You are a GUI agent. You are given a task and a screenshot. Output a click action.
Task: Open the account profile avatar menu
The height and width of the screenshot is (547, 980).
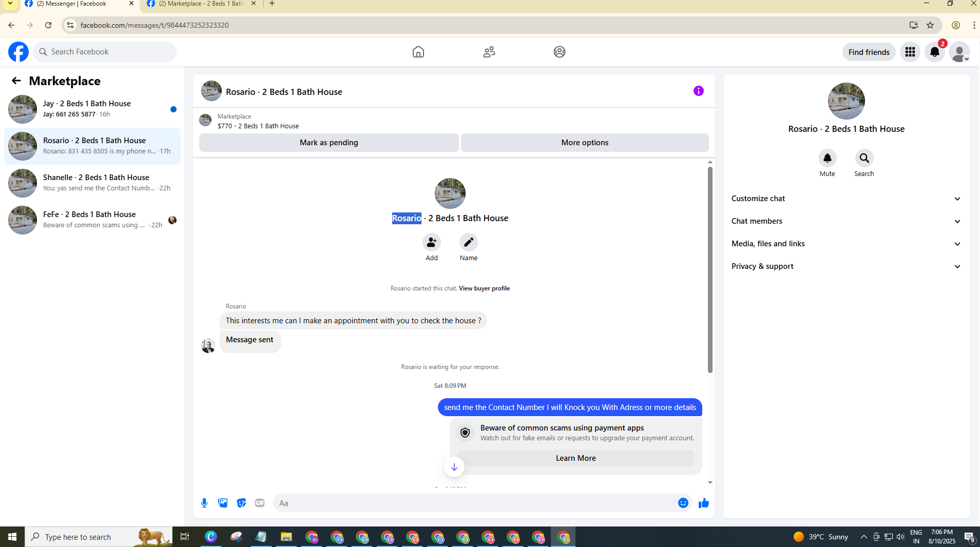pyautogui.click(x=959, y=52)
